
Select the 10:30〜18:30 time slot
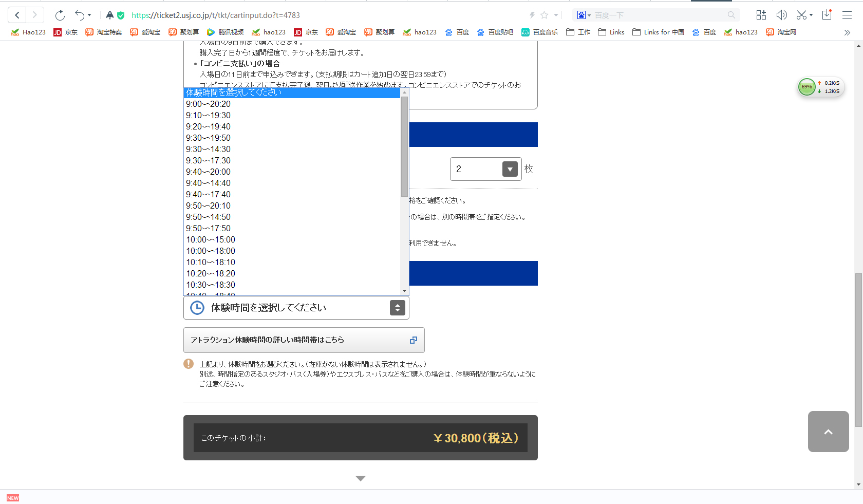[292, 285]
